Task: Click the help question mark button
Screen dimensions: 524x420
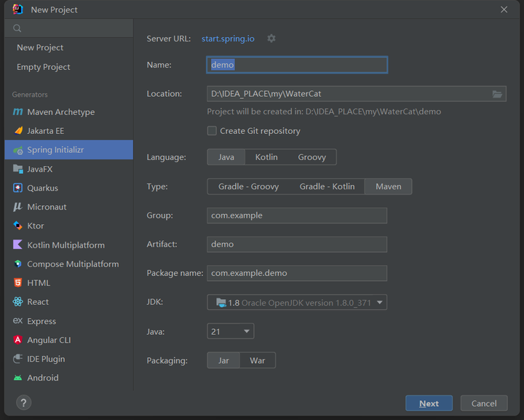Action: coord(23,403)
